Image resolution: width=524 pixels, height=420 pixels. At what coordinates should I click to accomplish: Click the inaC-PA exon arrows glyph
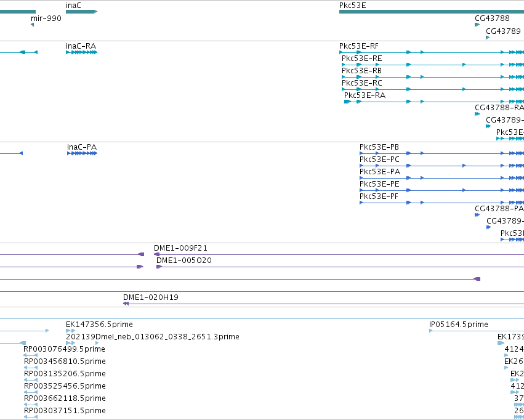coord(83,153)
